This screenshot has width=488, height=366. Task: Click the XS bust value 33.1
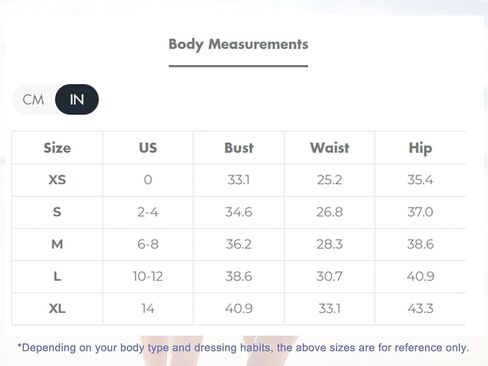(239, 180)
